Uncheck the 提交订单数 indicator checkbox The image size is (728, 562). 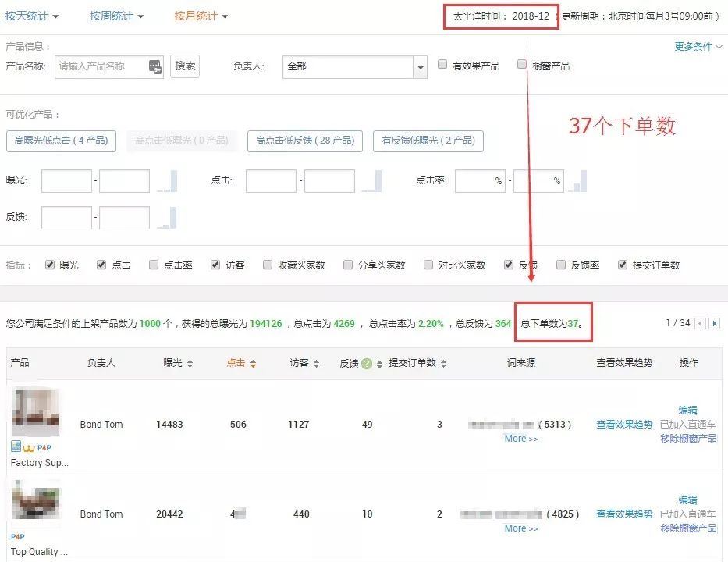pos(623,265)
